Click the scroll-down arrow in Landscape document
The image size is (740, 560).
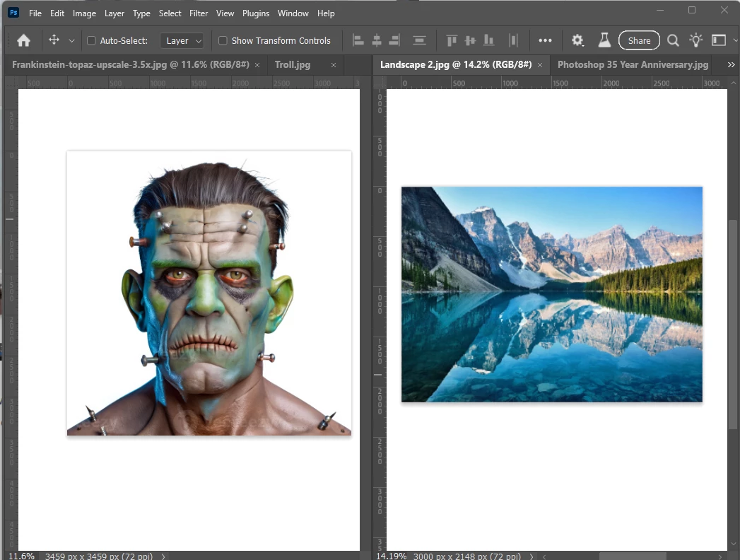(733, 545)
